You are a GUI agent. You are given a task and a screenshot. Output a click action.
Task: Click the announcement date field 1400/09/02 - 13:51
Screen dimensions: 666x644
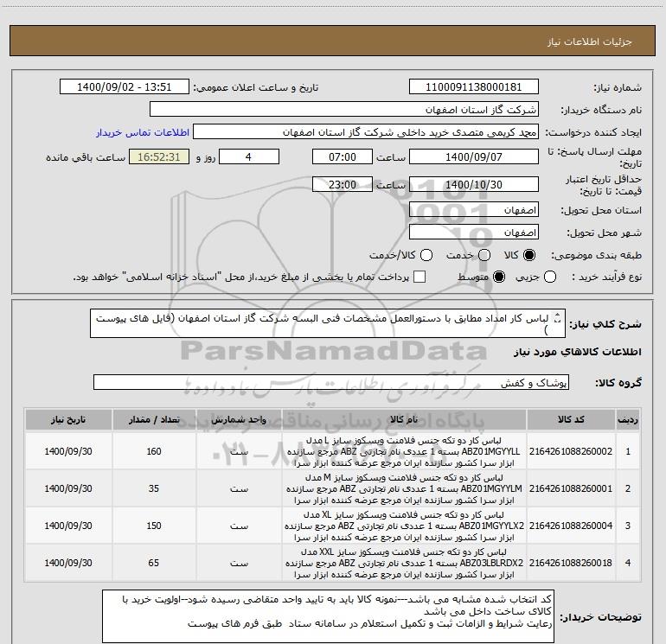point(125,87)
